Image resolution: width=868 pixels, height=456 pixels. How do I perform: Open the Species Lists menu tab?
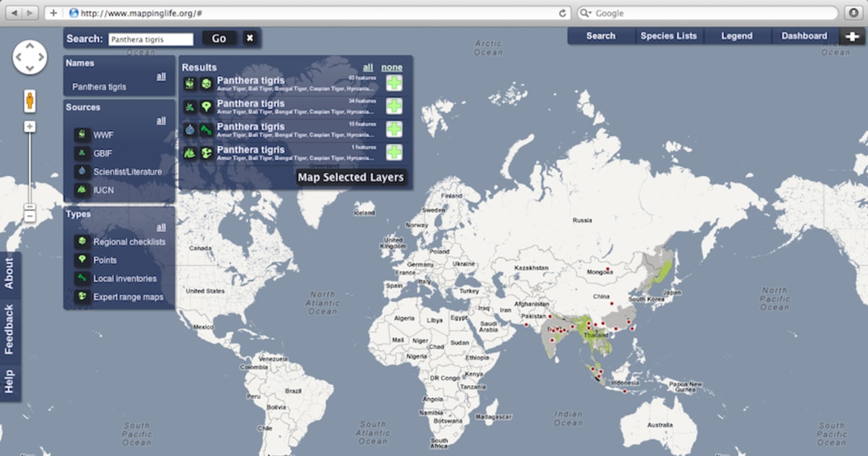point(669,36)
